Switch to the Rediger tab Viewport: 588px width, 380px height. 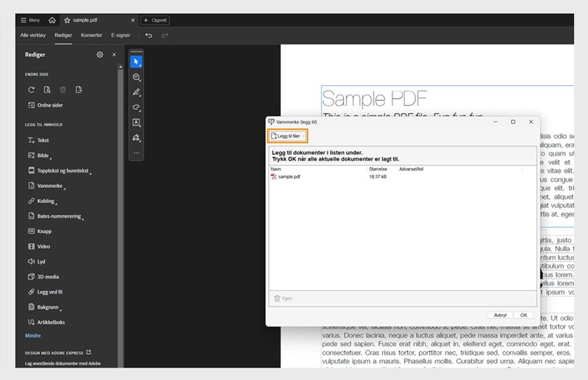63,35
